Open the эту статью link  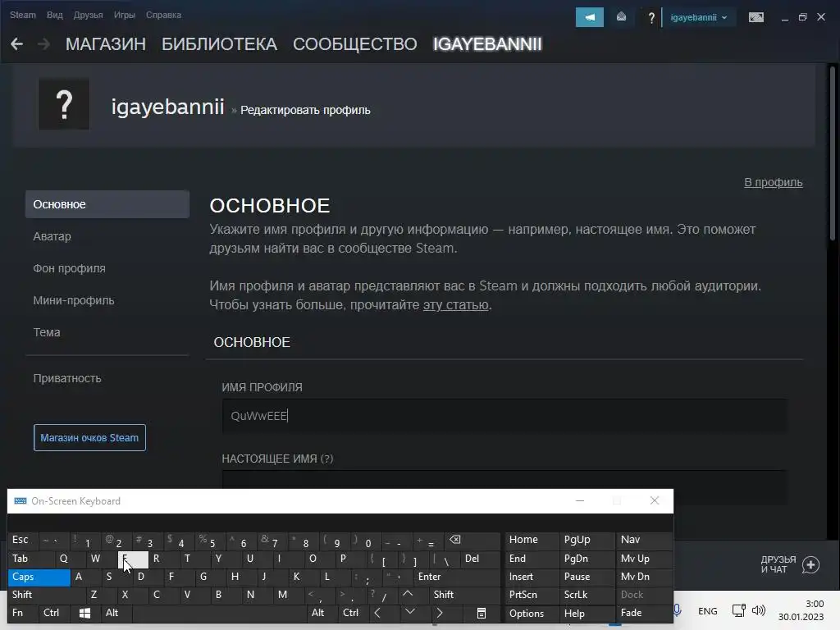(455, 305)
